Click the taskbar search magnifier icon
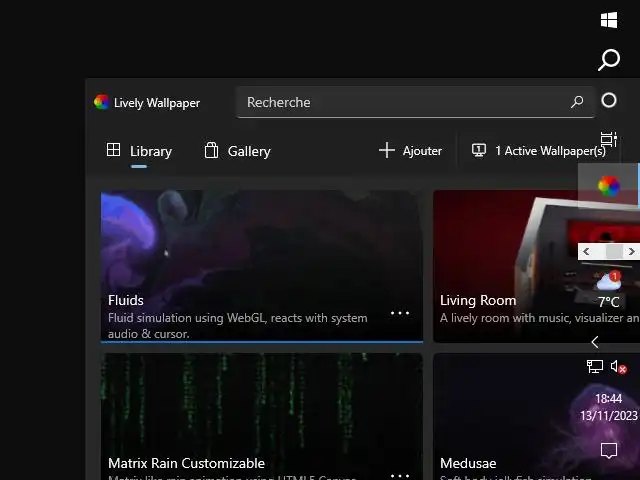Viewport: 640px width, 480px height. [609, 60]
